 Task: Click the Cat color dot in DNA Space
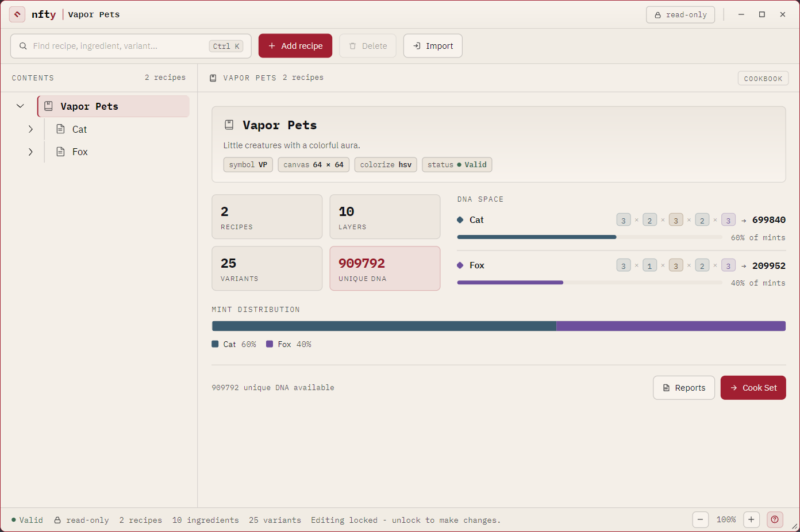(x=460, y=219)
